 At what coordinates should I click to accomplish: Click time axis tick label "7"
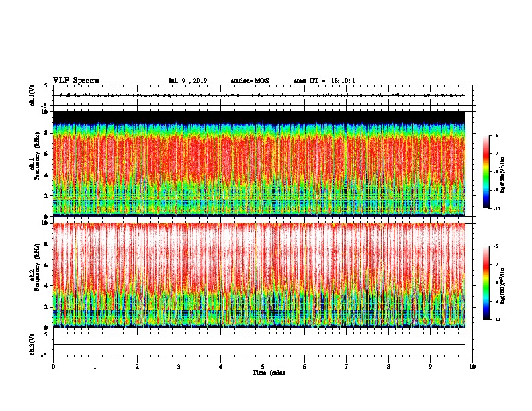(347, 367)
